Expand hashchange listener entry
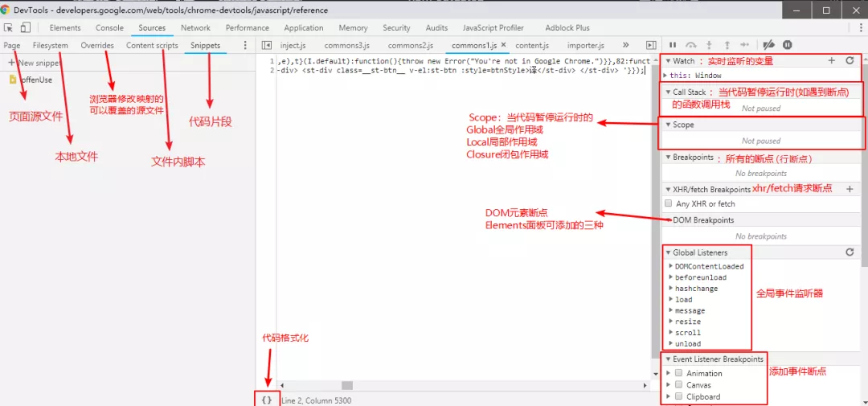This screenshot has height=406, width=868. (x=671, y=288)
